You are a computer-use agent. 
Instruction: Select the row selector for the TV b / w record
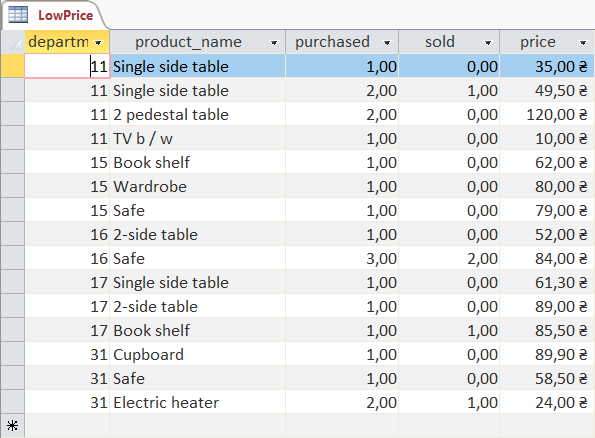[x=13, y=138]
